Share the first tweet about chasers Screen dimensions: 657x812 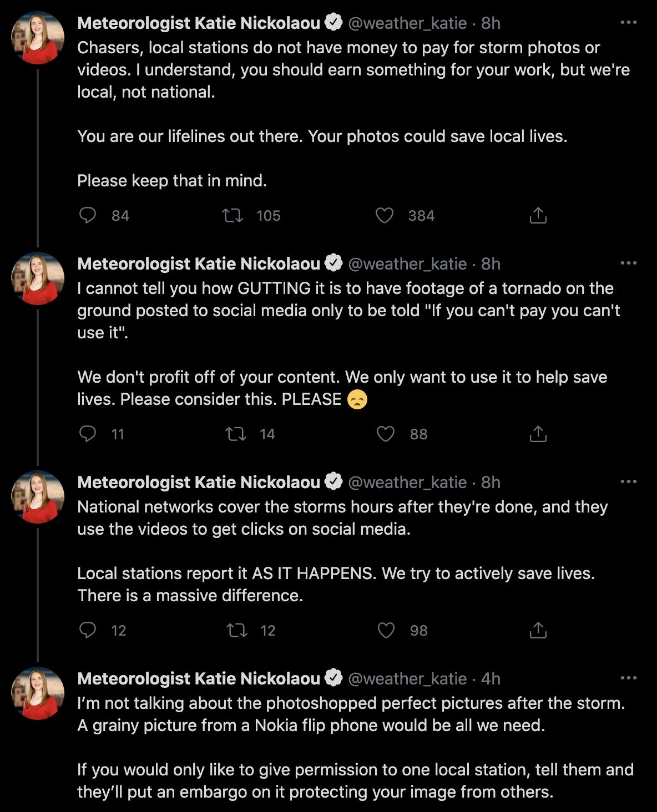coord(538,215)
